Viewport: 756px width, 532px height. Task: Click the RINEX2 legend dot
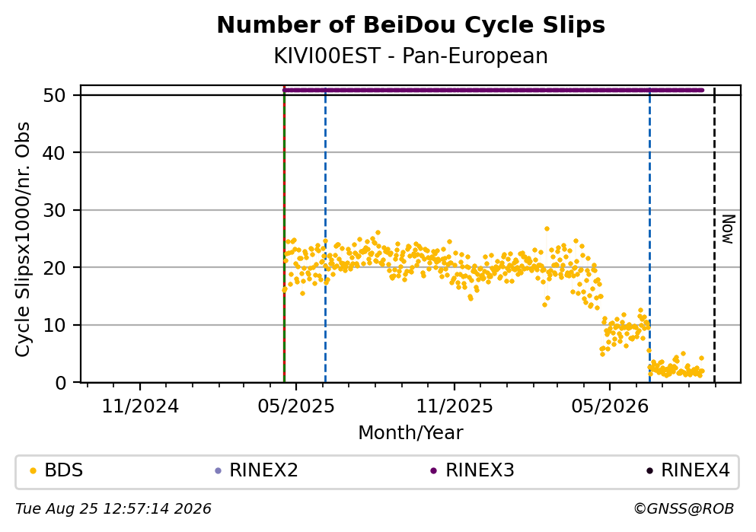click(218, 471)
